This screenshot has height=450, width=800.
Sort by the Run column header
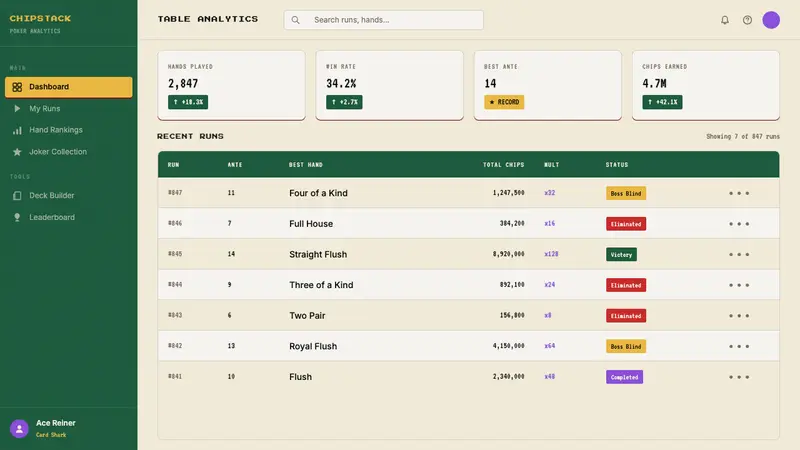click(173, 165)
